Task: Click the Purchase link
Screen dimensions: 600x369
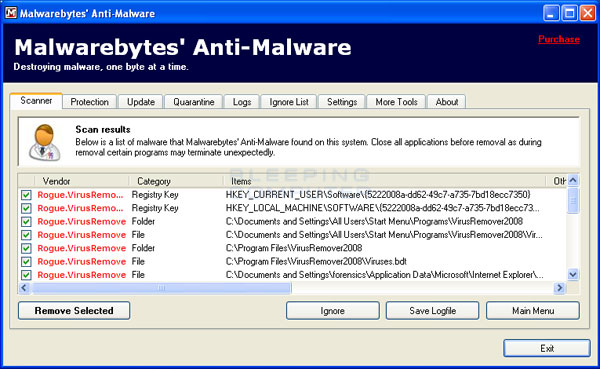Action: pyautogui.click(x=559, y=39)
